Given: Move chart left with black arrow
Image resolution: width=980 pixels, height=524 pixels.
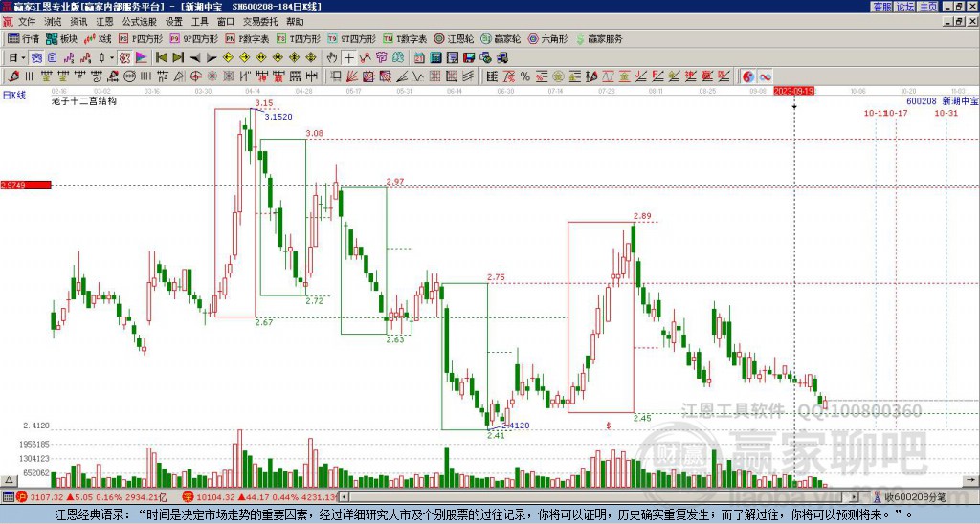Looking at the screenshot, I should point(195,57).
